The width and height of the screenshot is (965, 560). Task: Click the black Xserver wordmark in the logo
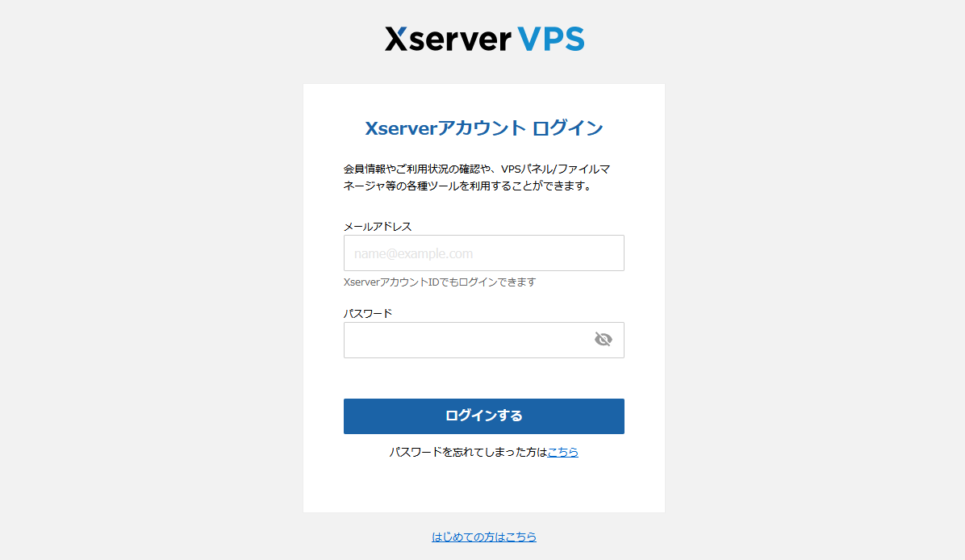448,39
